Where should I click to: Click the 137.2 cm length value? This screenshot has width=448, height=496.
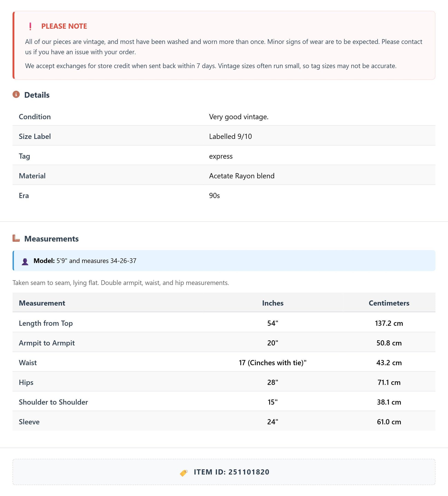(389, 323)
